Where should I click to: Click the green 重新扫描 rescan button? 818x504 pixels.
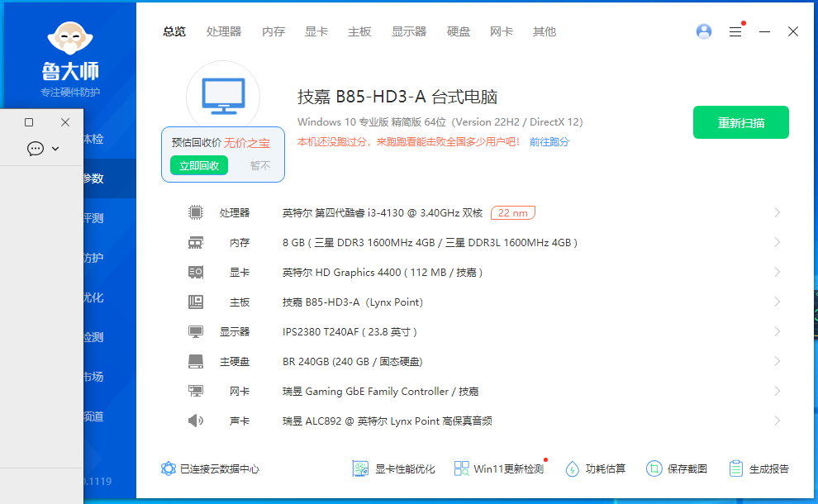pos(740,122)
